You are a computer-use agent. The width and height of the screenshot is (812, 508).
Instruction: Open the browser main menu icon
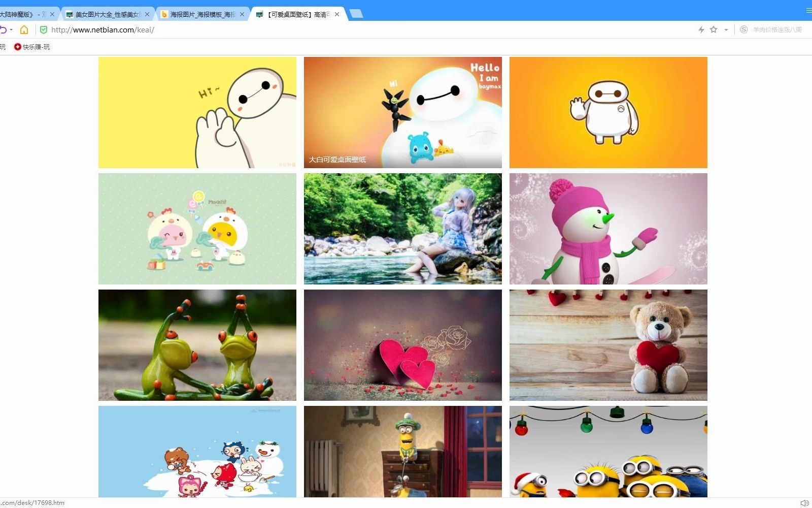(x=808, y=10)
